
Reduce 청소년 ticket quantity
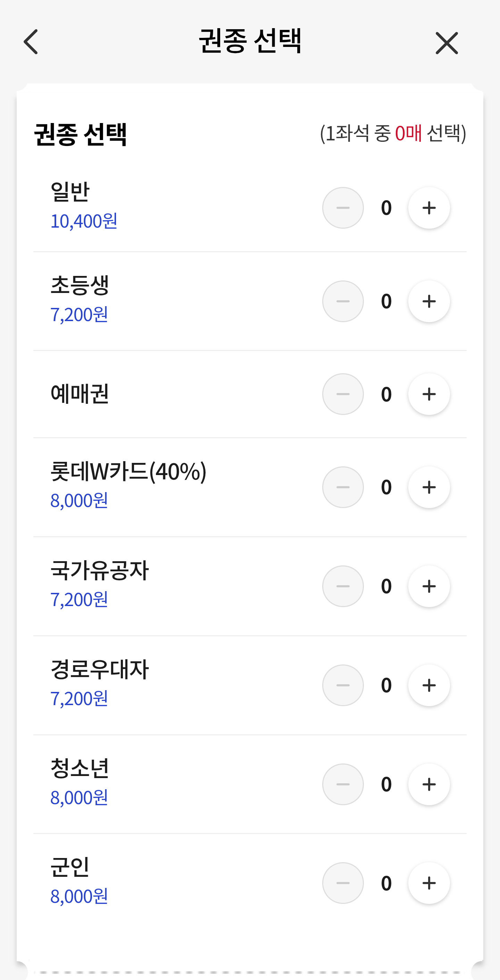343,784
